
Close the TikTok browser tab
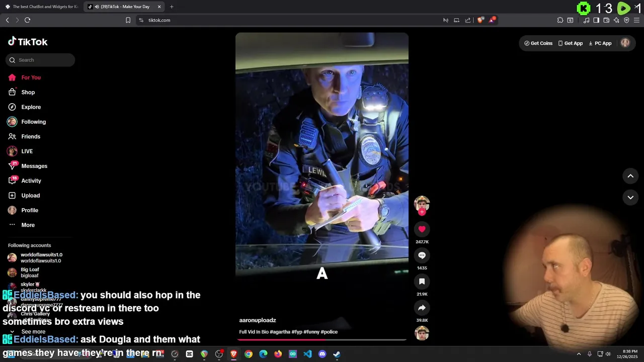click(x=159, y=7)
